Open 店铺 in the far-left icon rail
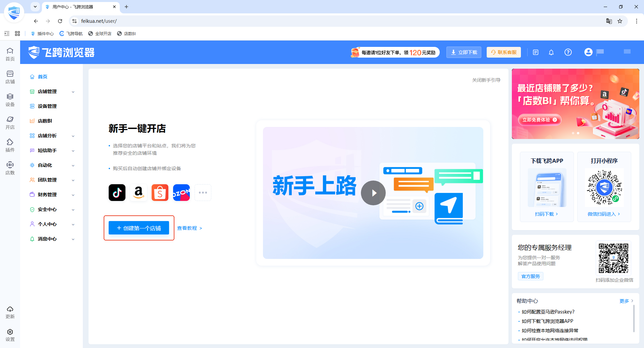The image size is (644, 348). (10, 77)
